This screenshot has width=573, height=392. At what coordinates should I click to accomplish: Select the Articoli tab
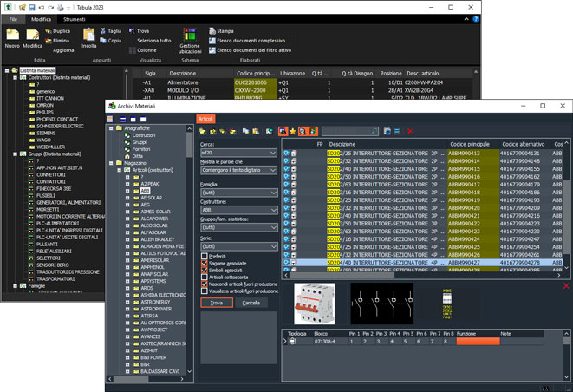point(205,119)
